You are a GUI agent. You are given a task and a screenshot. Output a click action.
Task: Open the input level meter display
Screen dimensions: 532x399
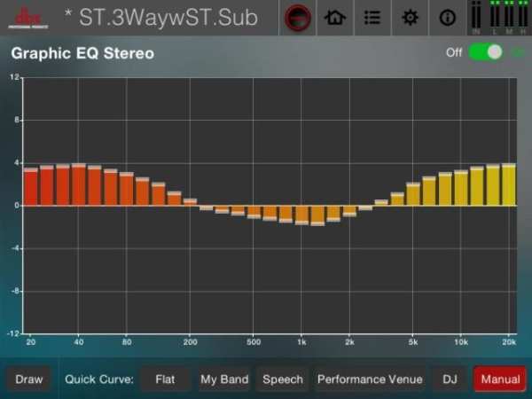pos(476,18)
